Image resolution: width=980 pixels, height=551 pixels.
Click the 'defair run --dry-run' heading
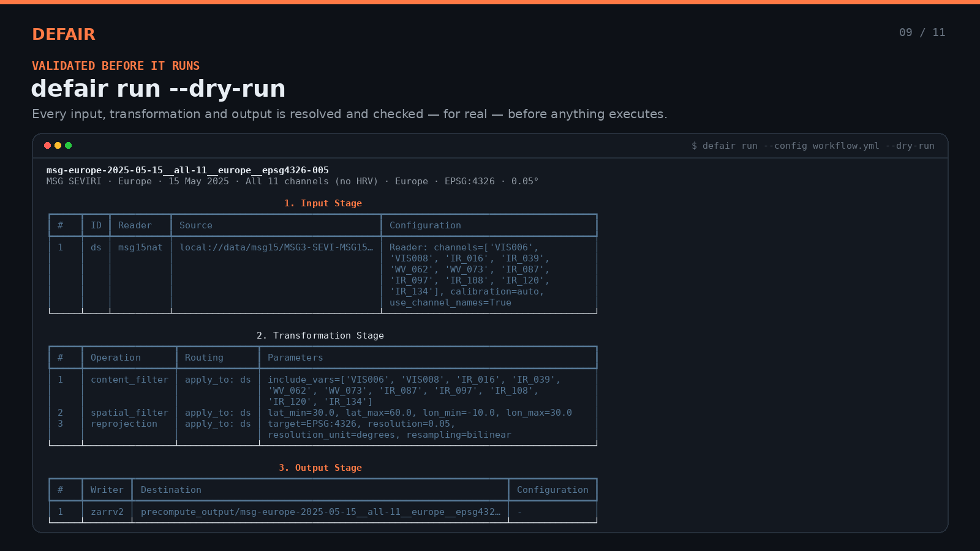(158, 89)
